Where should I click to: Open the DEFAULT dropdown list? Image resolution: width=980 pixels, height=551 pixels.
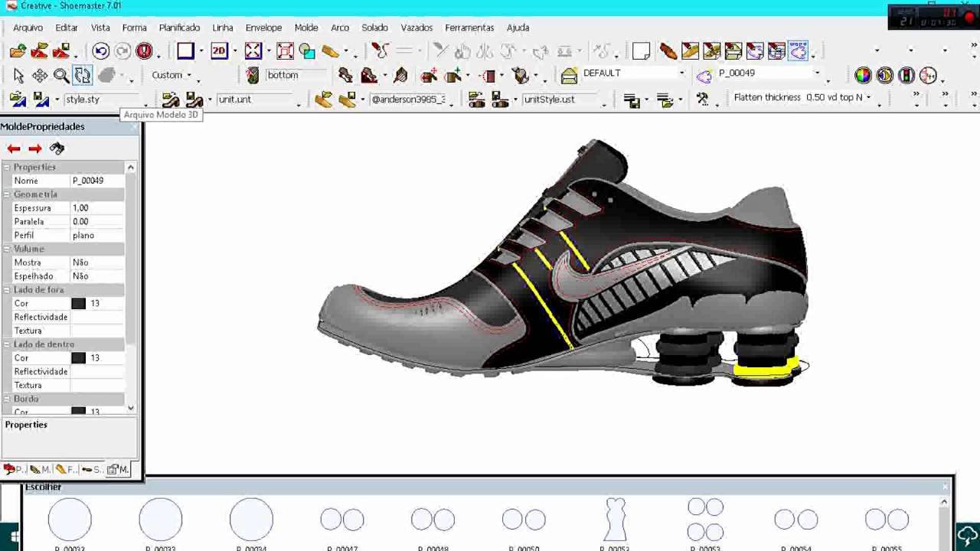point(681,73)
